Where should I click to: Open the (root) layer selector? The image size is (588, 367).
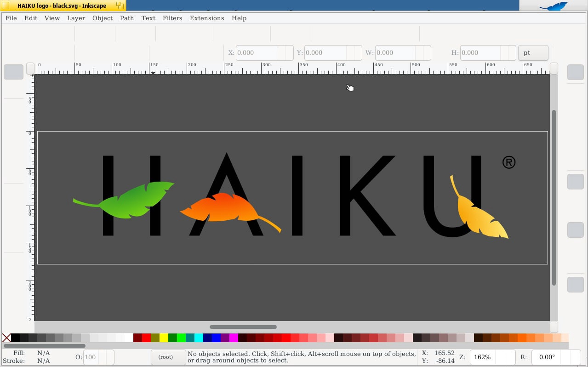point(166,357)
